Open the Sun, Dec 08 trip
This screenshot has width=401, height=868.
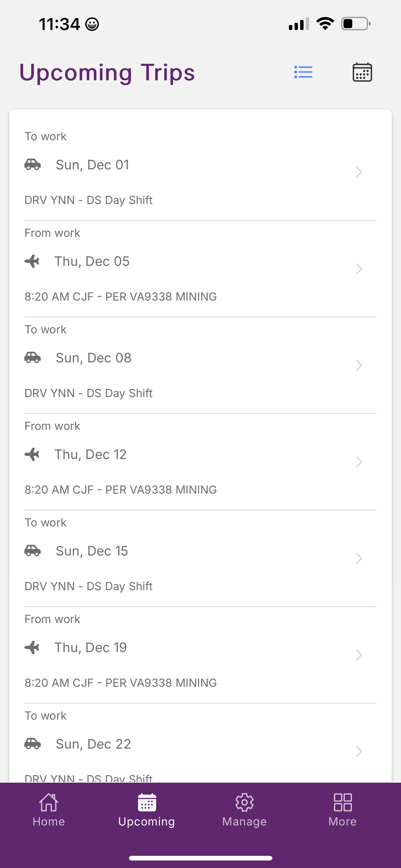click(x=200, y=365)
